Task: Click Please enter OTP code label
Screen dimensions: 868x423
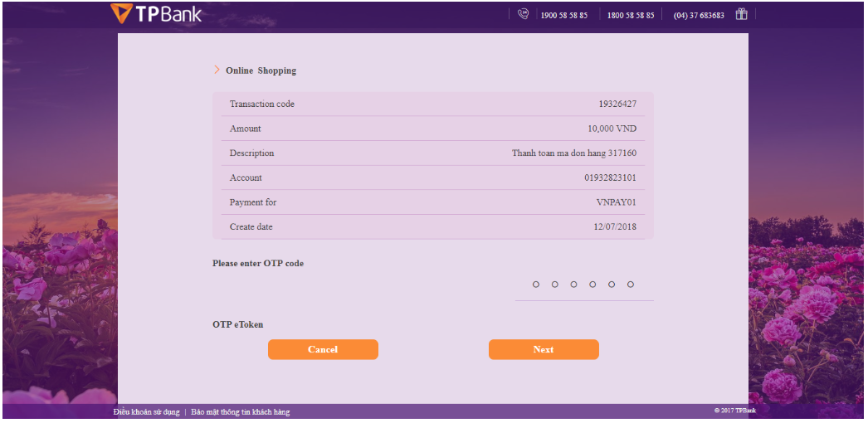Action: pyautogui.click(x=258, y=263)
